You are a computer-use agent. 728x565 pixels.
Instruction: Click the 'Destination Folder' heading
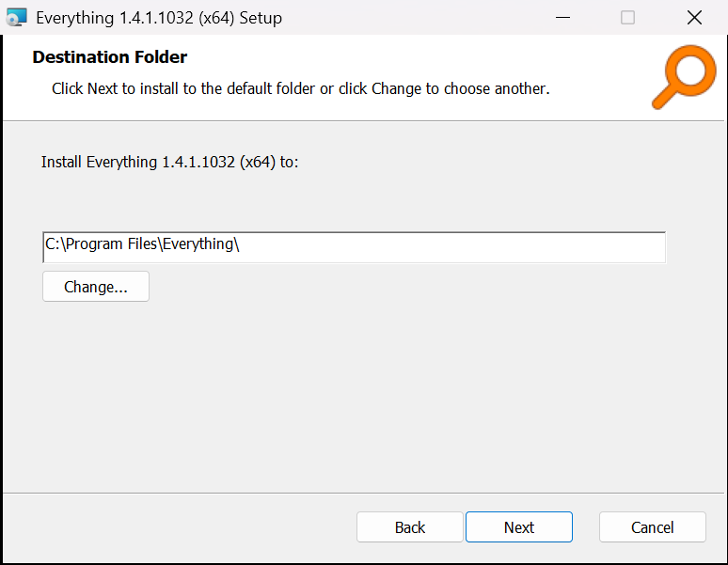click(x=109, y=57)
